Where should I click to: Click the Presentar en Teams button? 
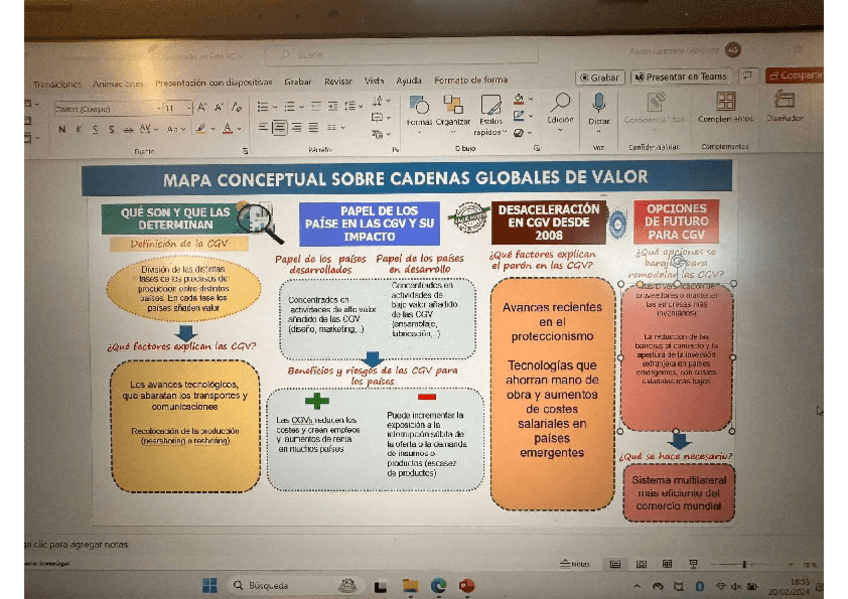click(x=681, y=77)
